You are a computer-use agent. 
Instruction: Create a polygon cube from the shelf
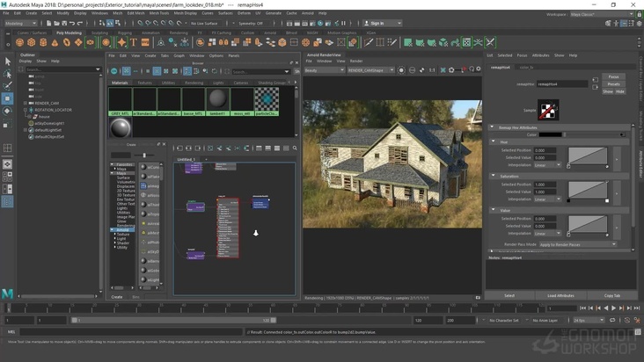click(x=31, y=42)
